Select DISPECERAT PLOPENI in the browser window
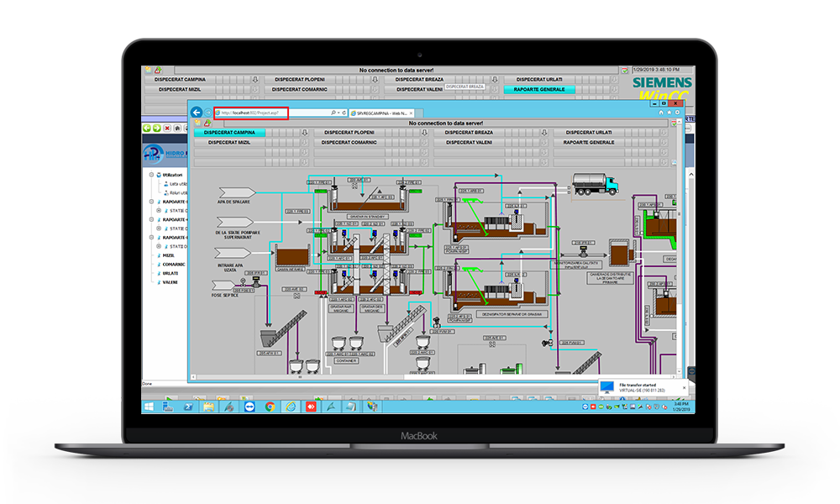Image resolution: width=840 pixels, height=504 pixels. click(349, 132)
